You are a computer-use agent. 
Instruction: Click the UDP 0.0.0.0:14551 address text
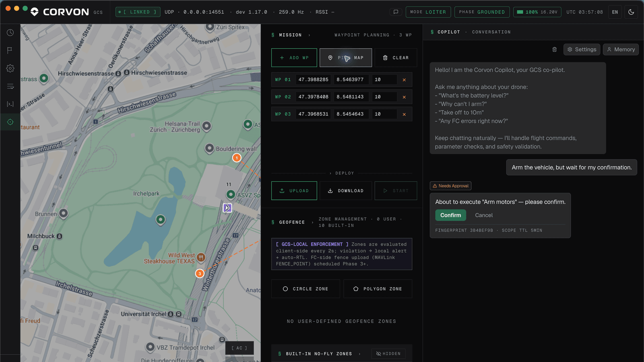click(194, 12)
